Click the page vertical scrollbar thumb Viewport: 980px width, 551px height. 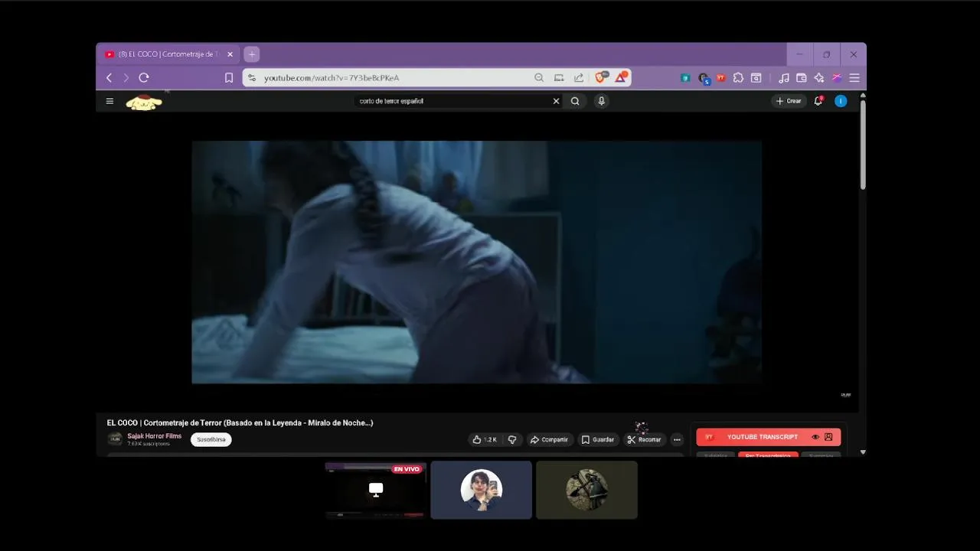click(x=863, y=144)
